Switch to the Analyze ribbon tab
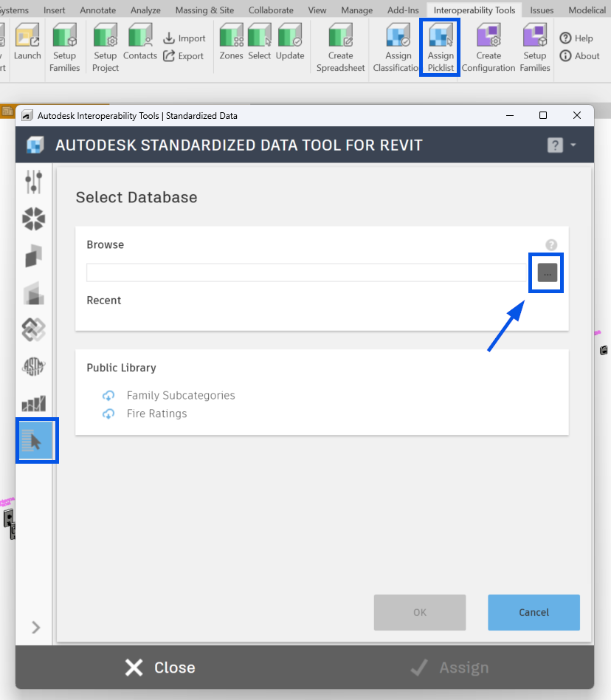 coord(145,10)
